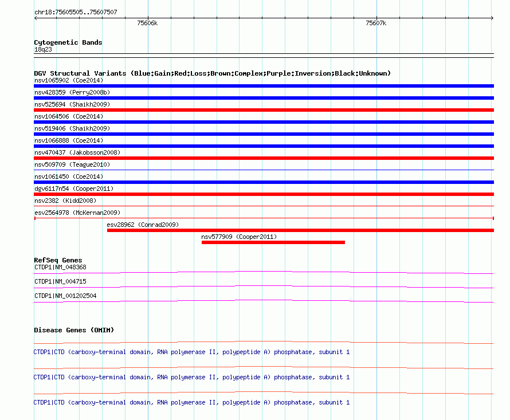Click the red bar under nsv525694
The image size is (510, 420).
tap(264, 110)
